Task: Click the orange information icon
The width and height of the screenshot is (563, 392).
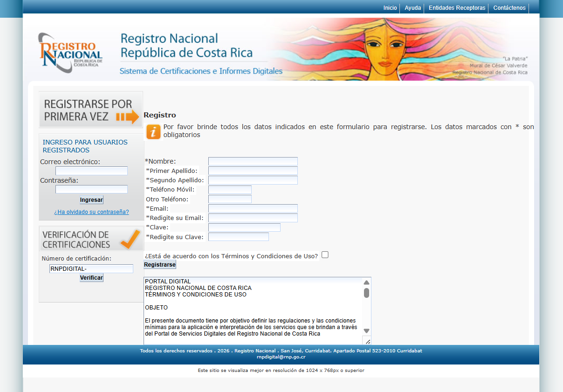Action: click(153, 132)
